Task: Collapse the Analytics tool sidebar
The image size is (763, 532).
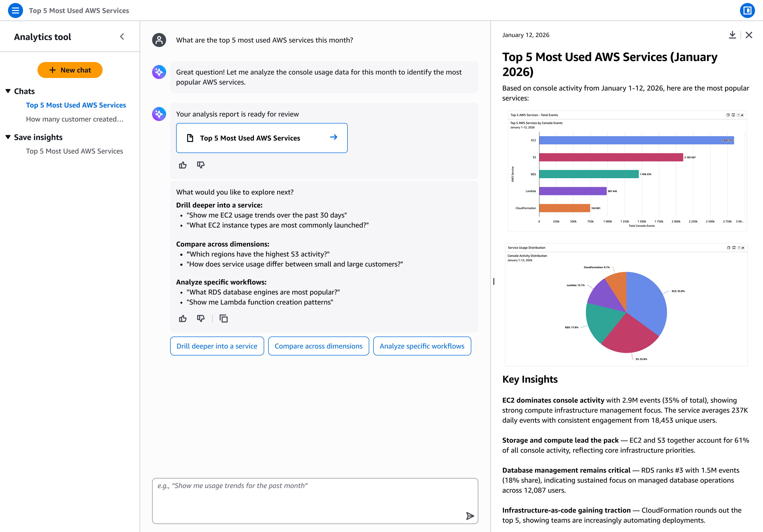Action: [122, 36]
